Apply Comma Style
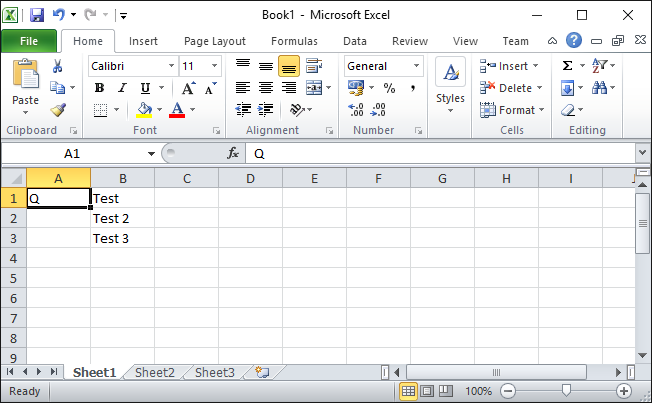The width and height of the screenshot is (652, 403). point(412,88)
